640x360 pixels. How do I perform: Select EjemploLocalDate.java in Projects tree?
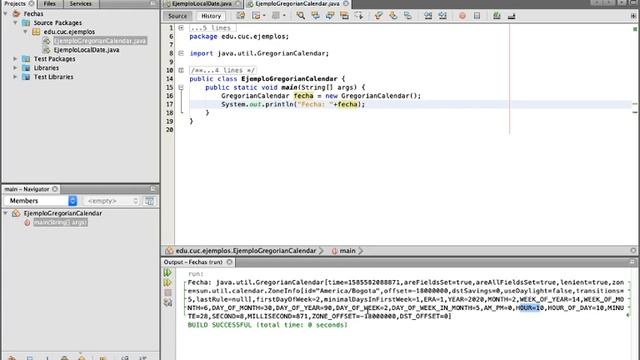point(87,50)
